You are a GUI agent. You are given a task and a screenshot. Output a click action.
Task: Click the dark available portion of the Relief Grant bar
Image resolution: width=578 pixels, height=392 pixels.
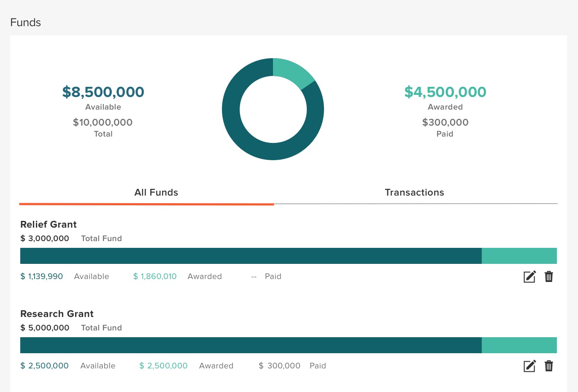(251, 256)
